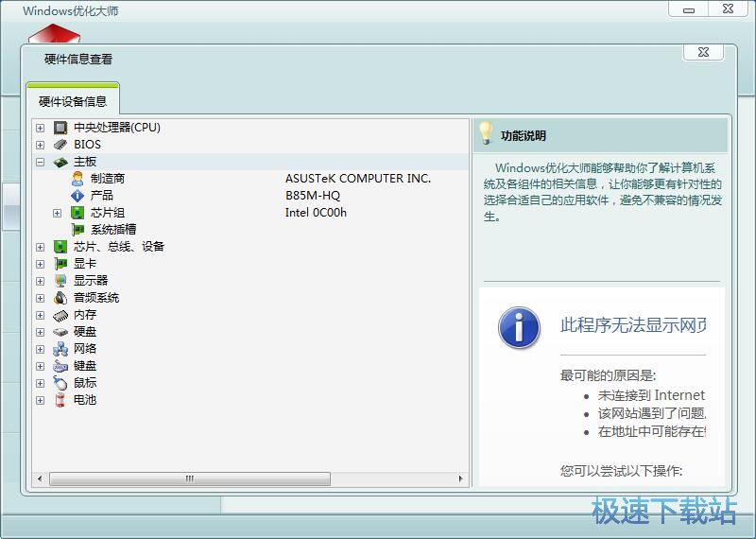Click the CPU chip icon
Image resolution: width=756 pixels, height=539 pixels.
pyautogui.click(x=60, y=128)
